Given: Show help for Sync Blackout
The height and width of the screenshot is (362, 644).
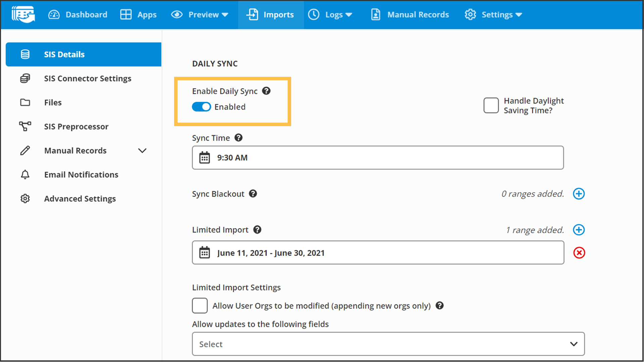Looking at the screenshot, I should point(253,194).
